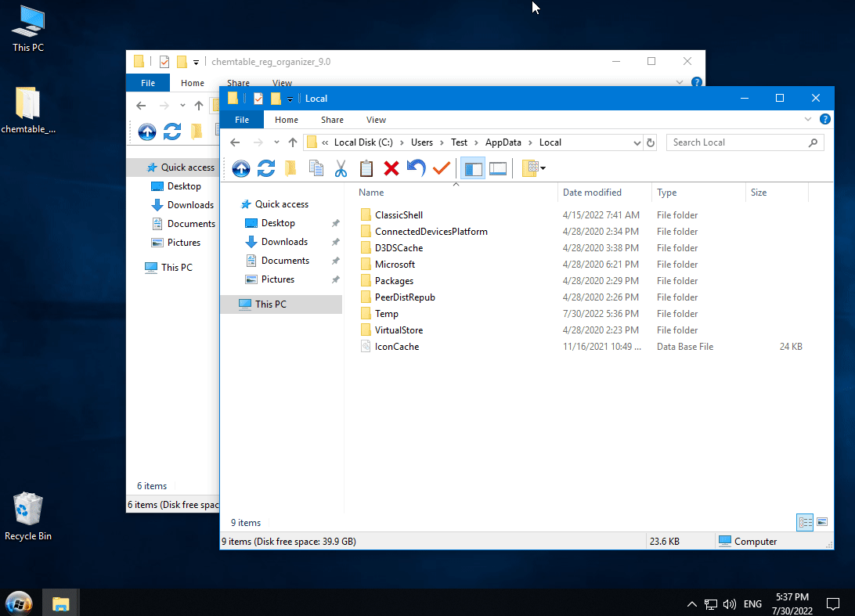Click Refresh icon in chemtable_reg_organizer window toolbar
855x616 pixels.
pyautogui.click(x=172, y=131)
